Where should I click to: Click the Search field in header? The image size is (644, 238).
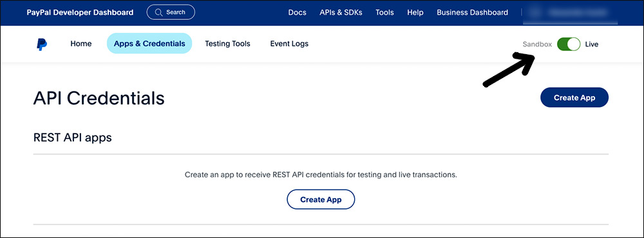(x=171, y=12)
